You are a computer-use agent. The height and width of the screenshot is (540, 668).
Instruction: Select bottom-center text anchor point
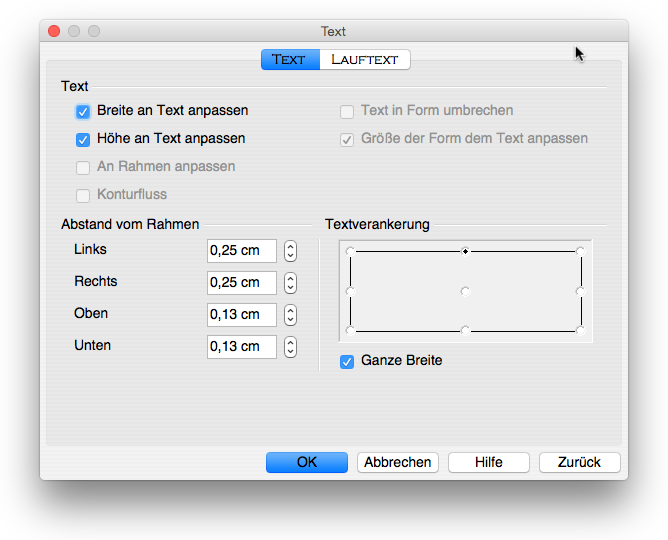click(465, 330)
